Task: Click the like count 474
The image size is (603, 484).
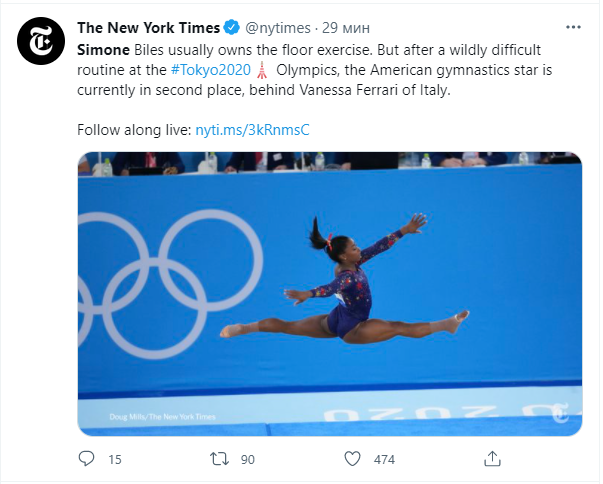Action: click(x=384, y=460)
